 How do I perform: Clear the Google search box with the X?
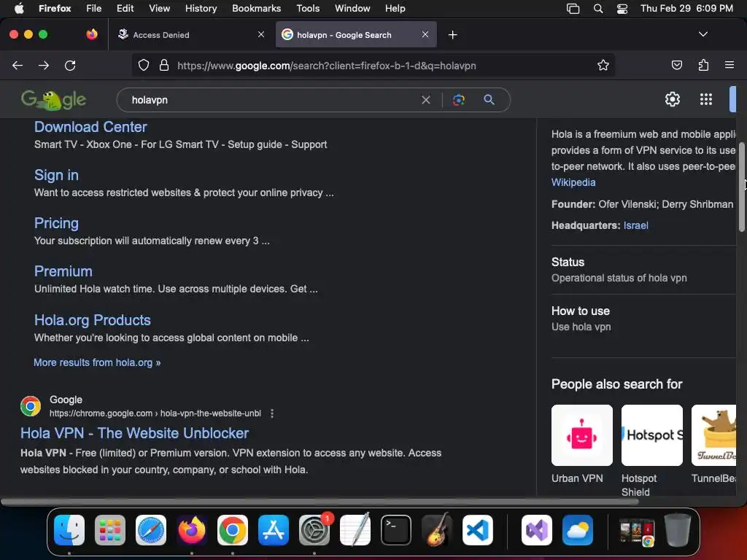click(x=426, y=100)
